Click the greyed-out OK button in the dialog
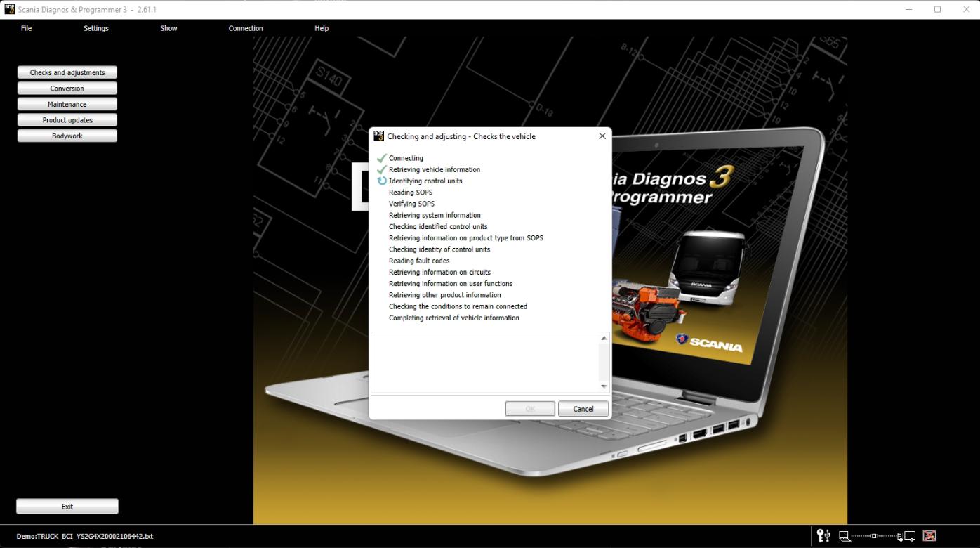The image size is (980, 548). coord(530,409)
